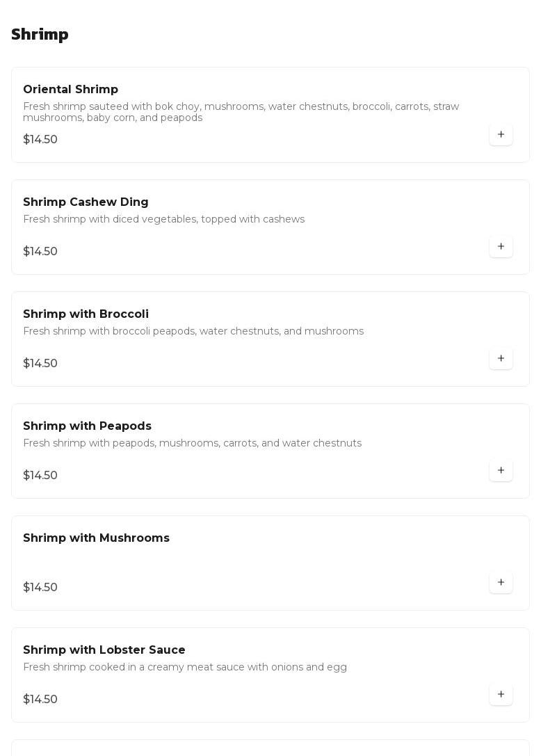The height and width of the screenshot is (756, 541).
Task: Open the Shrimp Cashew Ding title
Action: click(x=86, y=202)
